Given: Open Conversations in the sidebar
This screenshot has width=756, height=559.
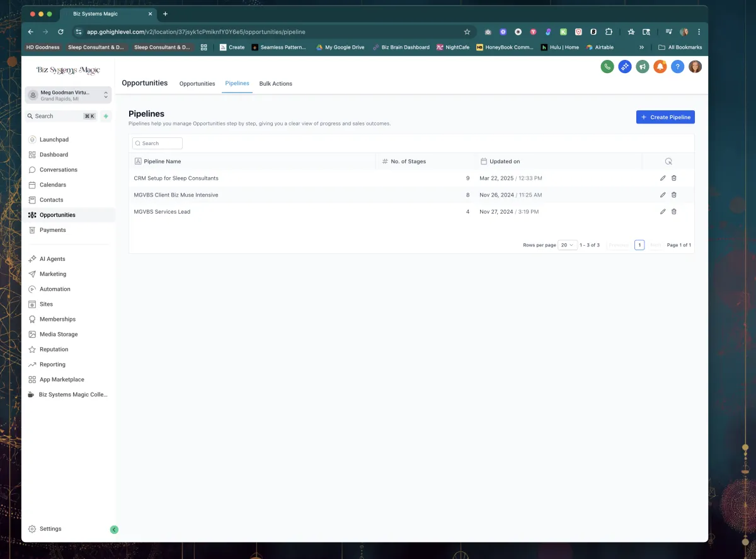Looking at the screenshot, I should (x=58, y=170).
